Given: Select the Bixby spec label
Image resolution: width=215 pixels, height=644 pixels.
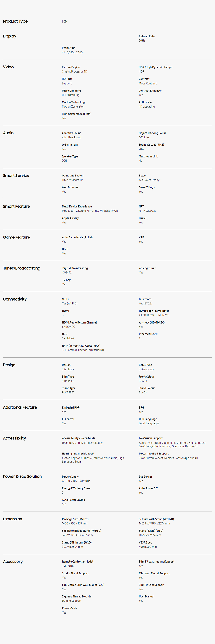Looking at the screenshot, I should pos(142,176).
